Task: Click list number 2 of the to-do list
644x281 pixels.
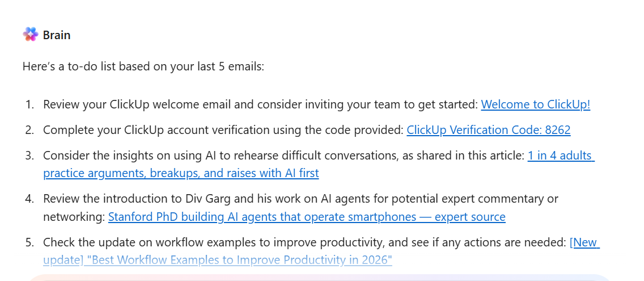Action: click(x=29, y=130)
